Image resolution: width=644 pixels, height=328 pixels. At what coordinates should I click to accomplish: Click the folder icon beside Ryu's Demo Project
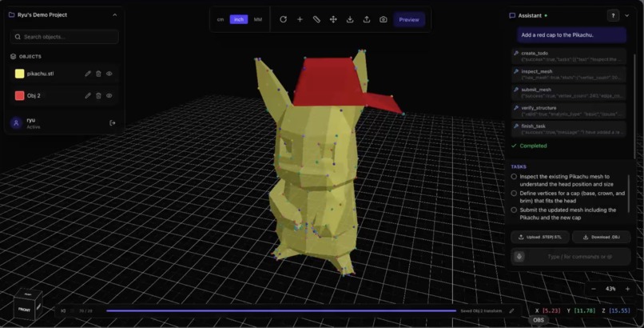click(11, 14)
